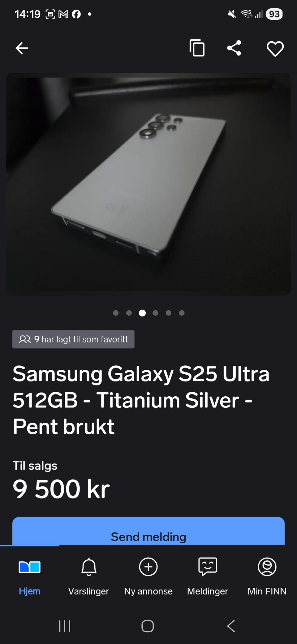Tap the 9 har lagt til som favoritt badge
The width and height of the screenshot is (297, 644).
tap(73, 339)
